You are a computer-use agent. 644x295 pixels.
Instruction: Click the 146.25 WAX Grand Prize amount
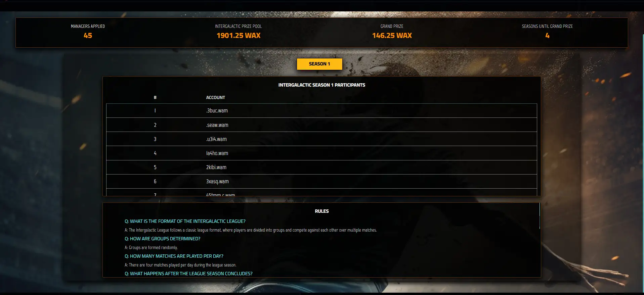[392, 36]
